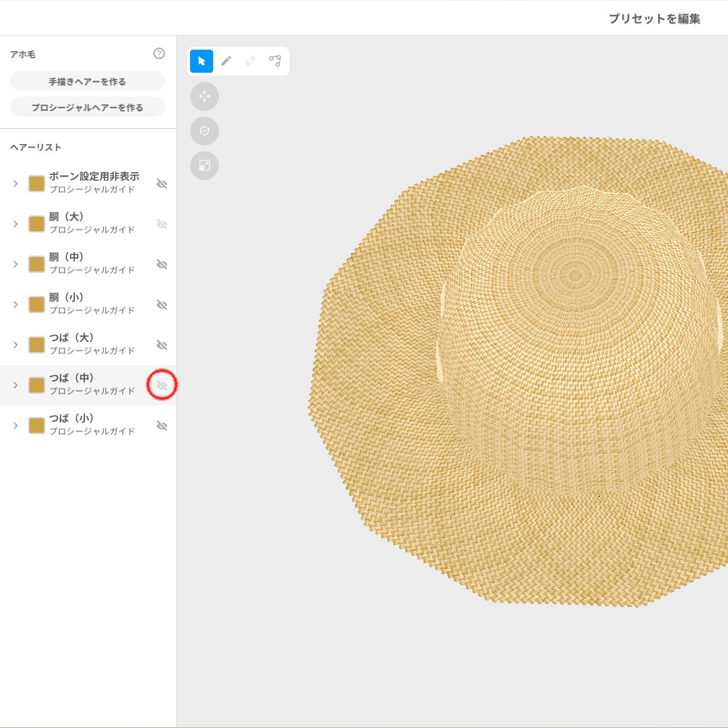Select the control point edit tool

(275, 61)
